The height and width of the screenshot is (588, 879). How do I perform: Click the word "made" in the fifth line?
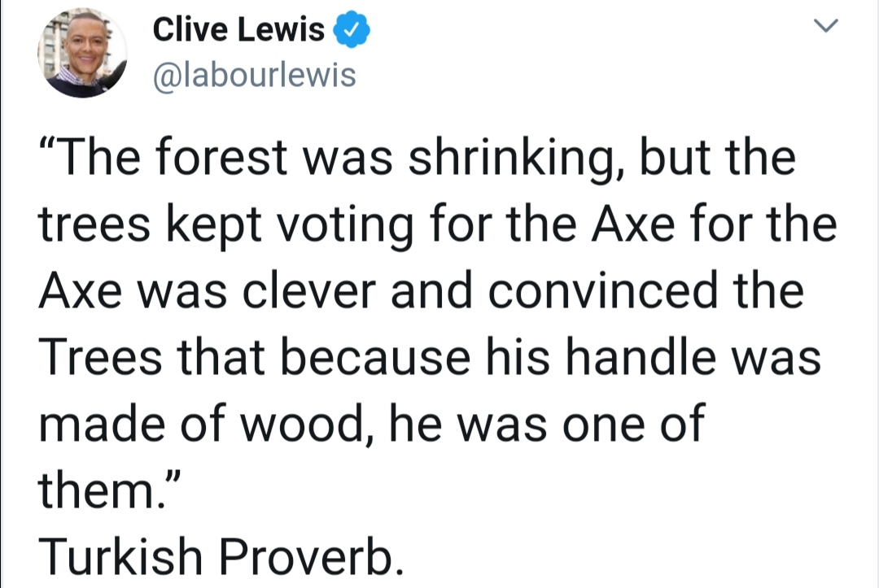point(102,423)
